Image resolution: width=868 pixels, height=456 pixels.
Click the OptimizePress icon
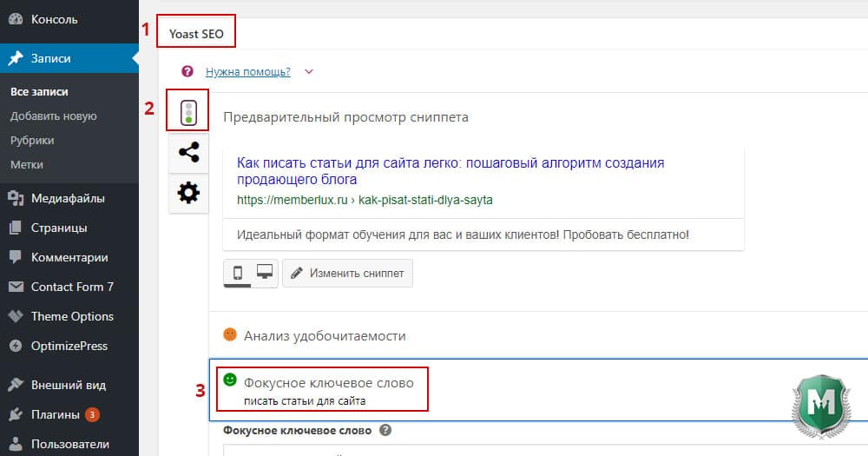pos(16,346)
